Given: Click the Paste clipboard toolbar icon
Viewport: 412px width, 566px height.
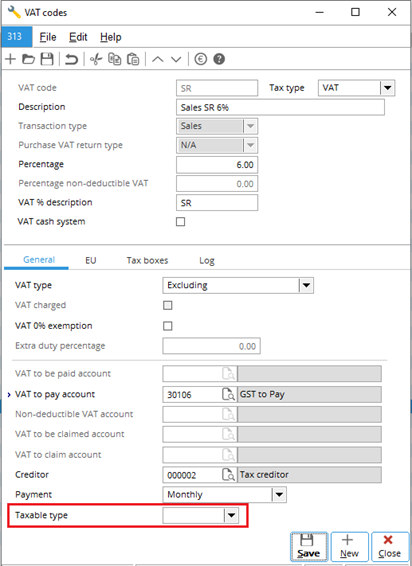Looking at the screenshot, I should pos(133,59).
